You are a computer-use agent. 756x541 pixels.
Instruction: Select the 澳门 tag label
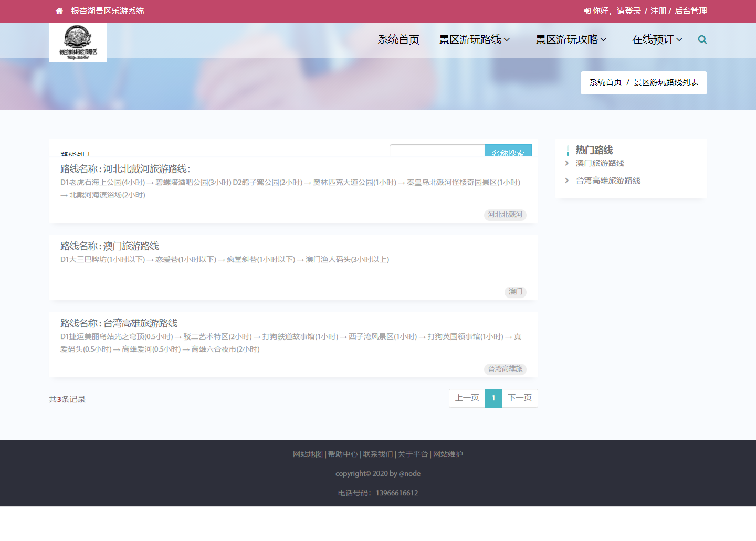tap(516, 292)
